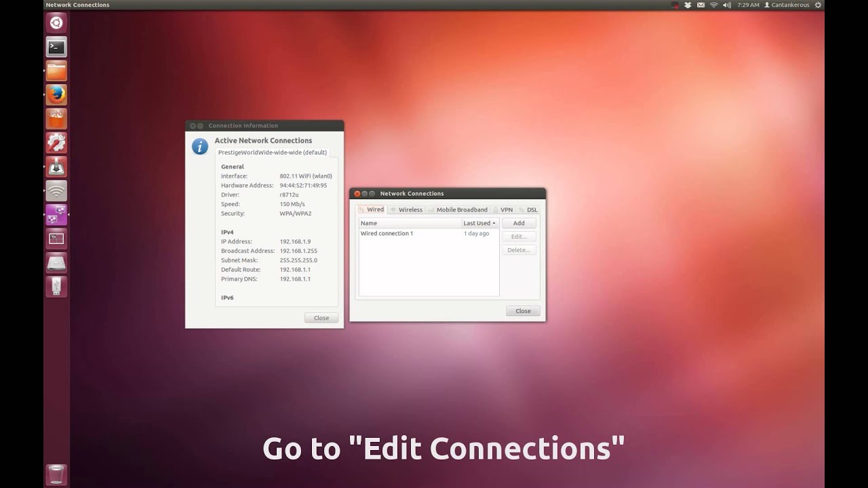Open System Settings gear-and-wrench launcher
This screenshot has height=488, width=868.
pyautogui.click(x=56, y=142)
